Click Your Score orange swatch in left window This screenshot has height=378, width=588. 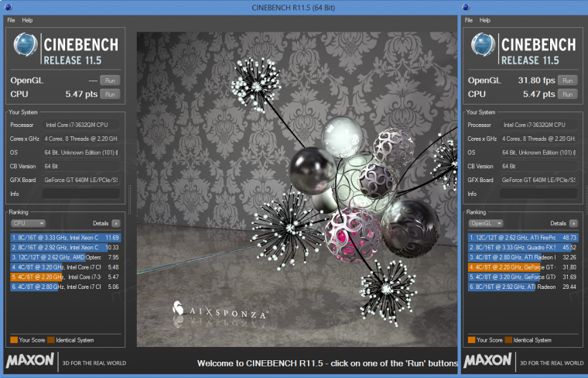[x=14, y=340]
